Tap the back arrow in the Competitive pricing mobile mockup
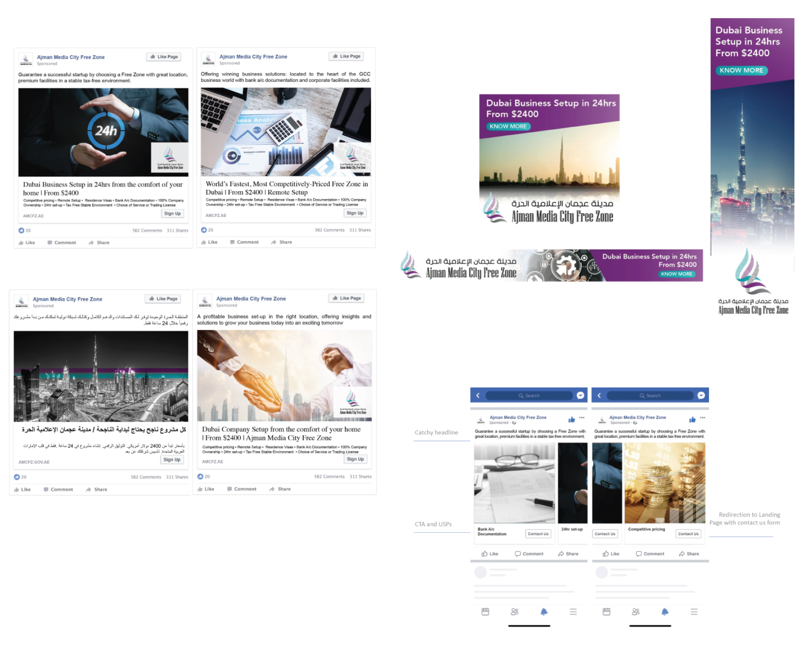The width and height of the screenshot is (812, 650). (x=599, y=395)
